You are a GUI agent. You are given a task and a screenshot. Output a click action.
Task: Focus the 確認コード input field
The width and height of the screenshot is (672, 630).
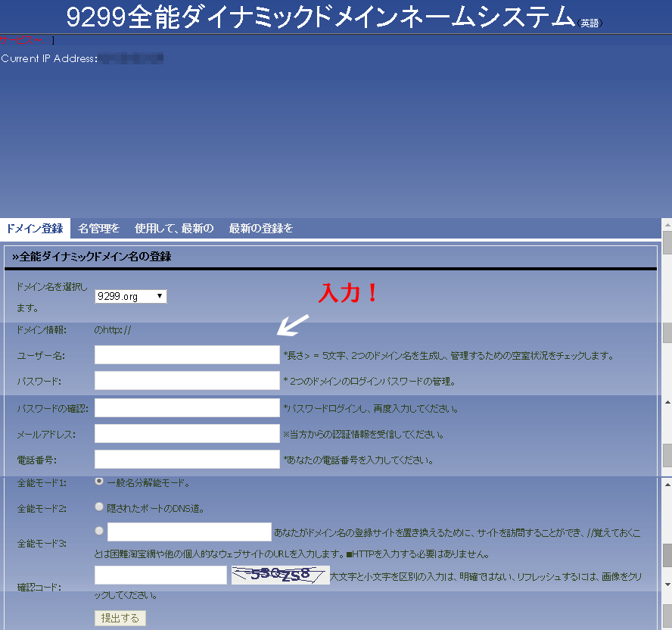coord(160,575)
